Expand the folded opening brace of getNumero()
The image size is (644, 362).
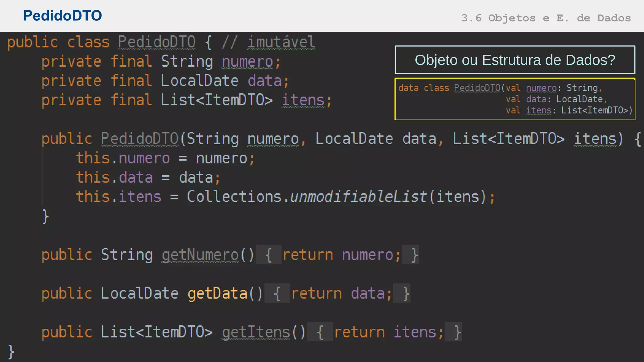[x=269, y=254]
